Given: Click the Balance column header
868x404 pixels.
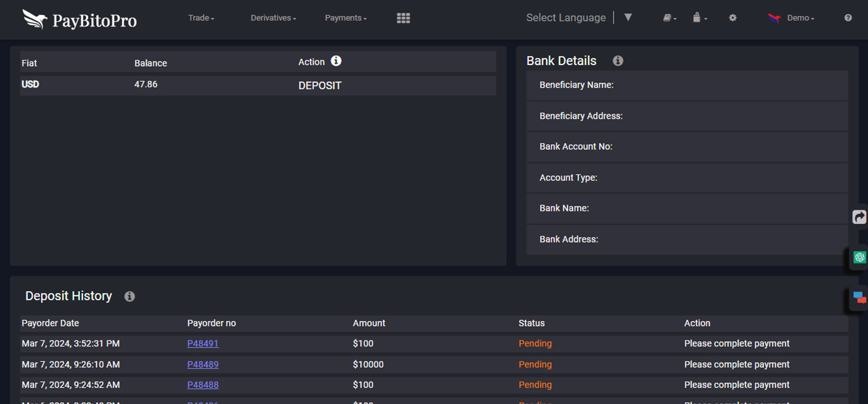Looking at the screenshot, I should pyautogui.click(x=151, y=63).
